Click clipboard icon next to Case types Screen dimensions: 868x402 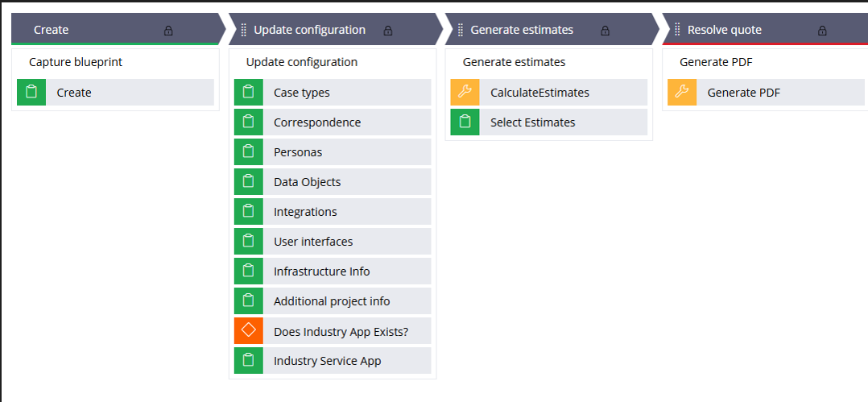pos(249,93)
